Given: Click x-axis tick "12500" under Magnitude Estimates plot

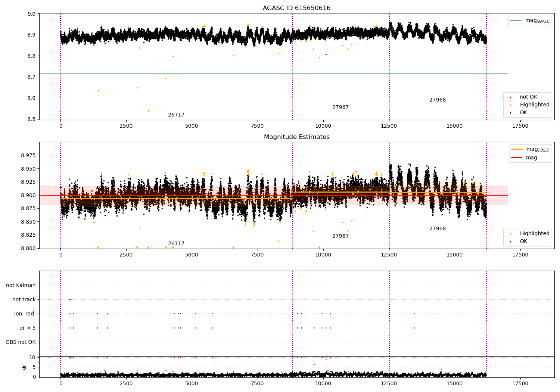Looking at the screenshot, I should pos(389,255).
